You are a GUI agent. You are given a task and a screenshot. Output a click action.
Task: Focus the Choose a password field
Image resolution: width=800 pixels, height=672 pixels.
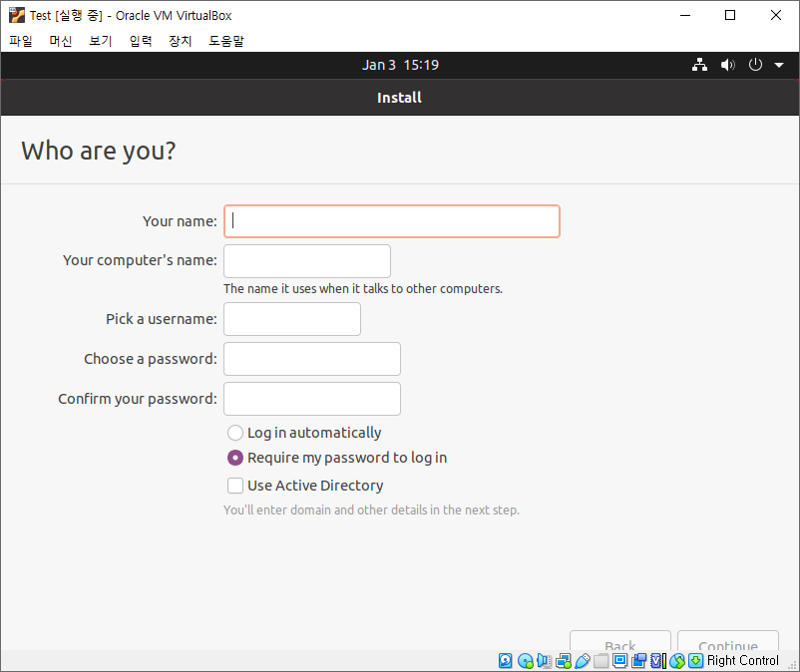click(312, 359)
